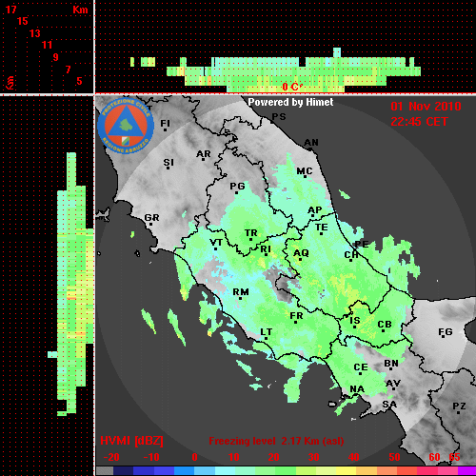Viewport: 476px width, 476px height.
Task: Click the dark blue swatch below '-20' on the color scale
Action: point(123,471)
